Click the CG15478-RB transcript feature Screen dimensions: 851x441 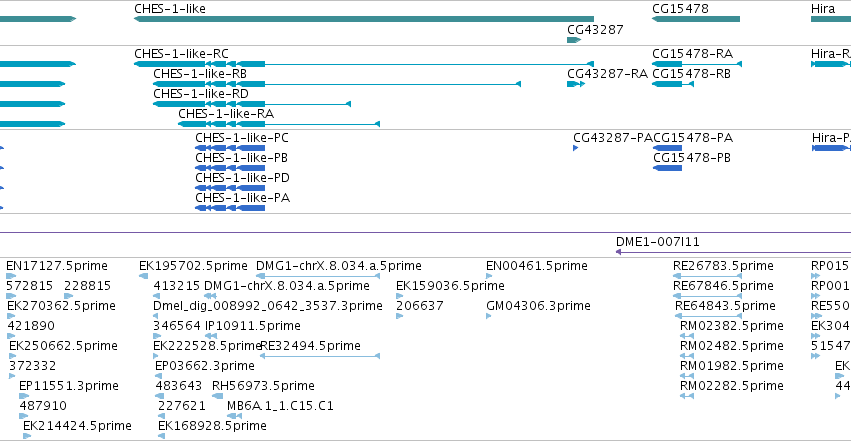point(673,84)
